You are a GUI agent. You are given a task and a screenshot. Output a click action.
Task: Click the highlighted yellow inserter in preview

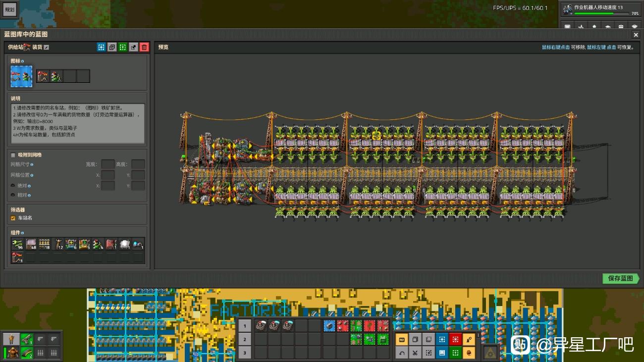point(376,135)
